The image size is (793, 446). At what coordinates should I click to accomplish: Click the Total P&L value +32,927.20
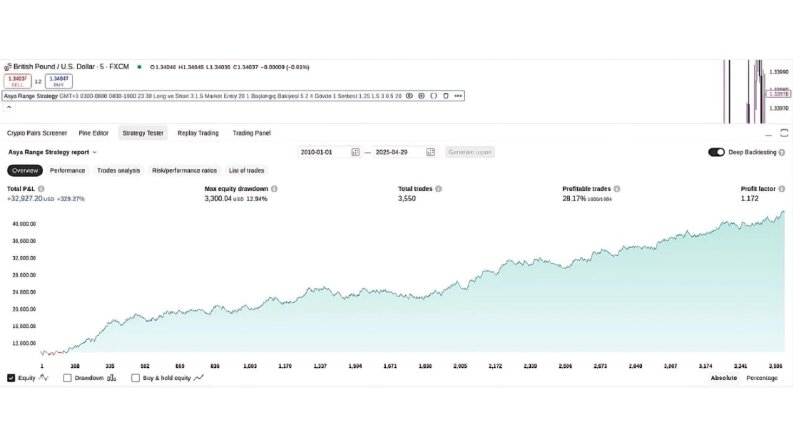[x=24, y=199]
